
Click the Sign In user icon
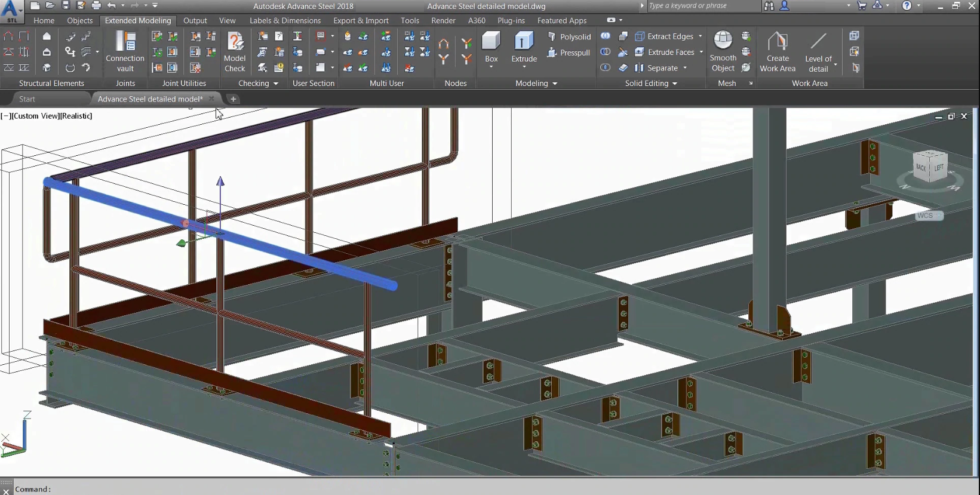[x=785, y=6]
